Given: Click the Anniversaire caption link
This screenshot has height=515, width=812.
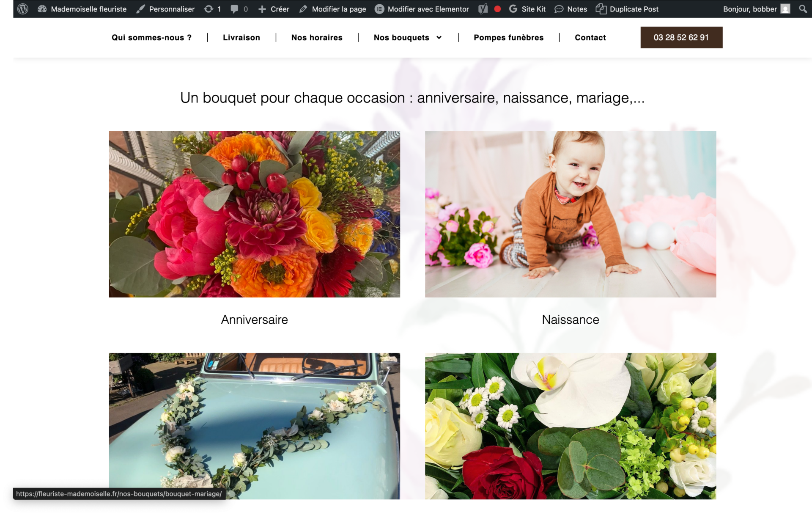Looking at the screenshot, I should tap(254, 319).
